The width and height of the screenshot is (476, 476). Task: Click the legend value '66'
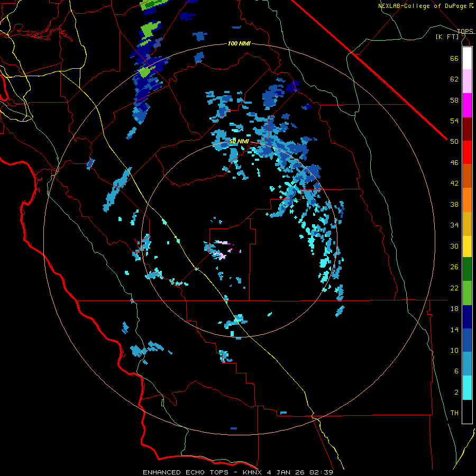[x=454, y=58]
